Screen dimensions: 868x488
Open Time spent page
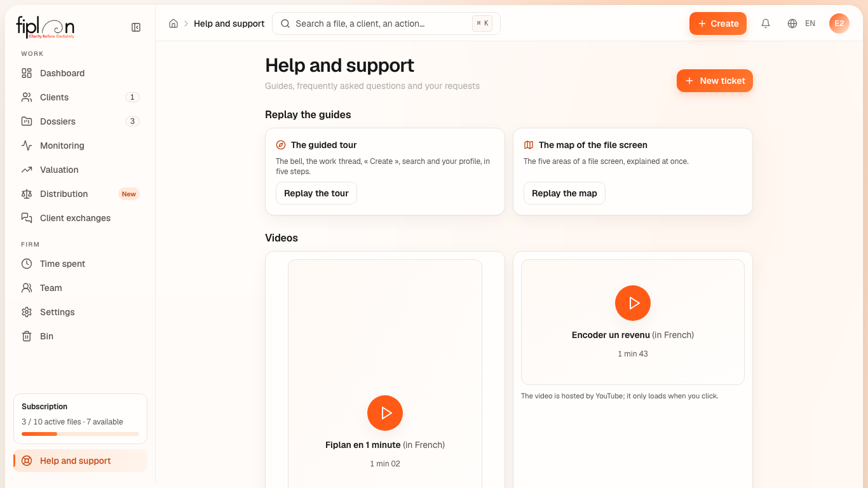click(80, 264)
